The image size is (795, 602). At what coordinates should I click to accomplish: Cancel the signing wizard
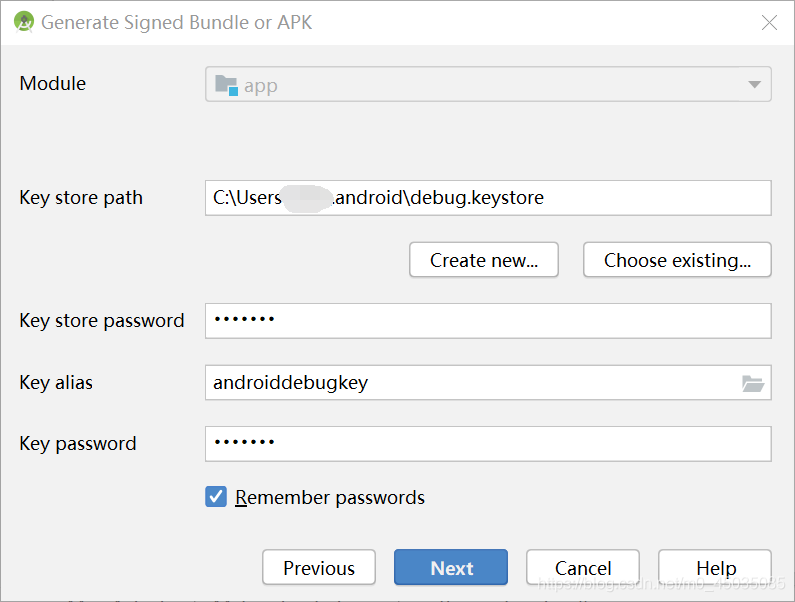tap(583, 568)
